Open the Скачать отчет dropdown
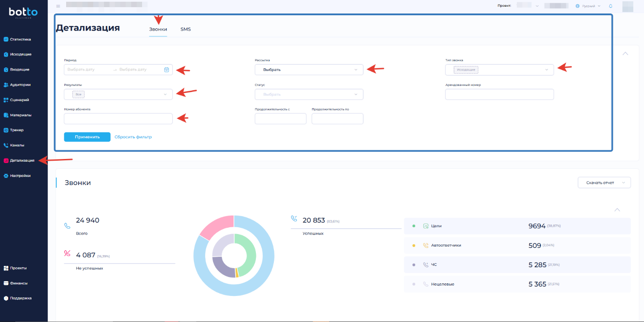 click(x=604, y=183)
